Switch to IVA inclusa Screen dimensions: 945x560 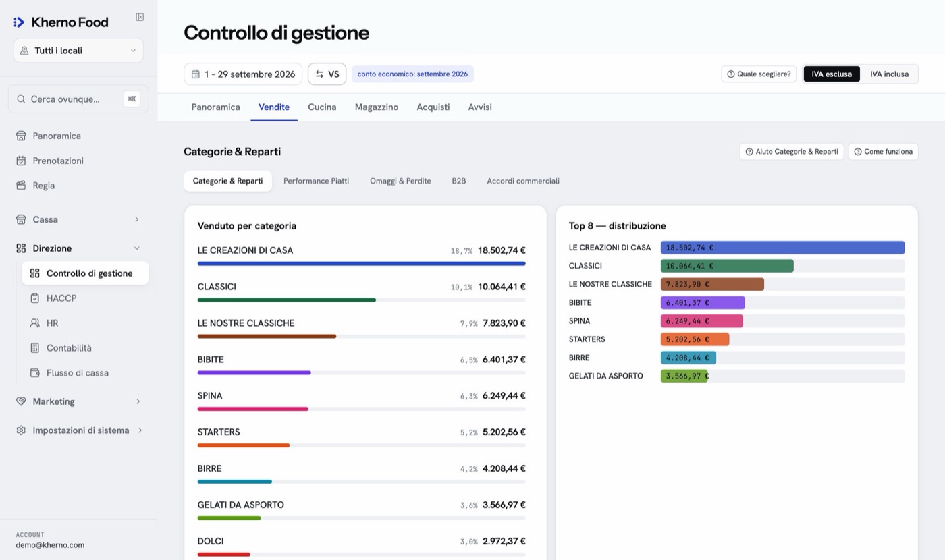point(889,74)
